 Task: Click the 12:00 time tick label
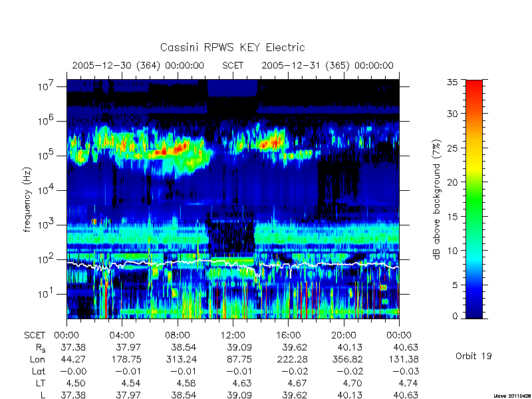[x=233, y=336]
